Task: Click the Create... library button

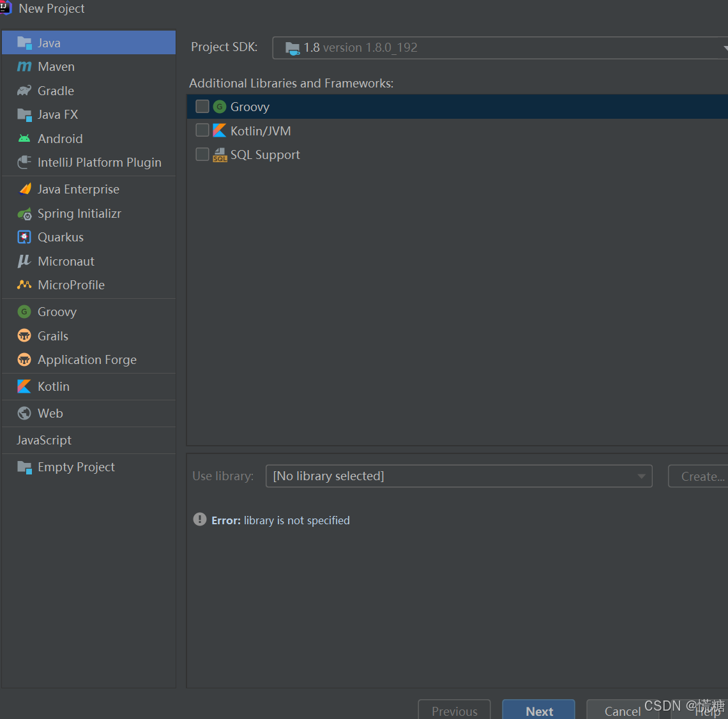Action: (x=698, y=476)
